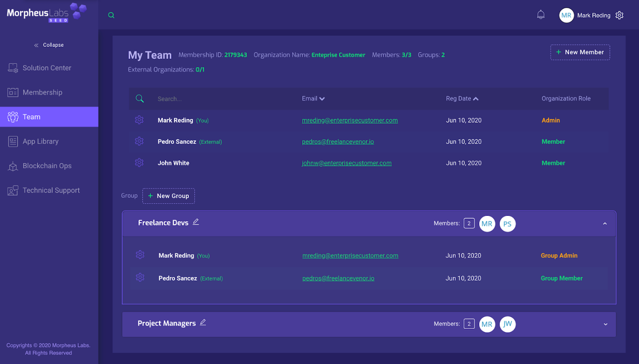Open the Solution Center sidebar icon
This screenshot has width=639, height=364.
13,68
